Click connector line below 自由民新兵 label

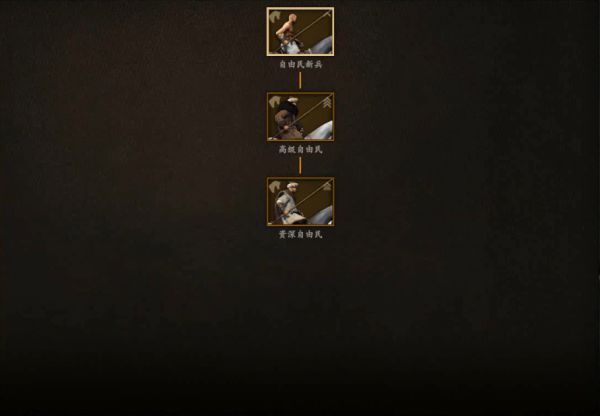pyautogui.click(x=300, y=80)
